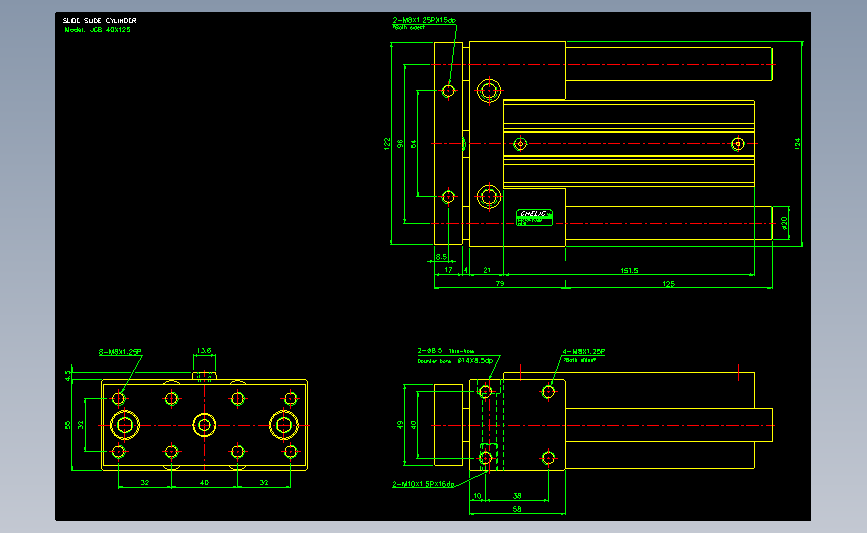Pick the horizontal 40 dimension between the 32s
Image resolution: width=867 pixels, height=533 pixels.
tap(204, 483)
